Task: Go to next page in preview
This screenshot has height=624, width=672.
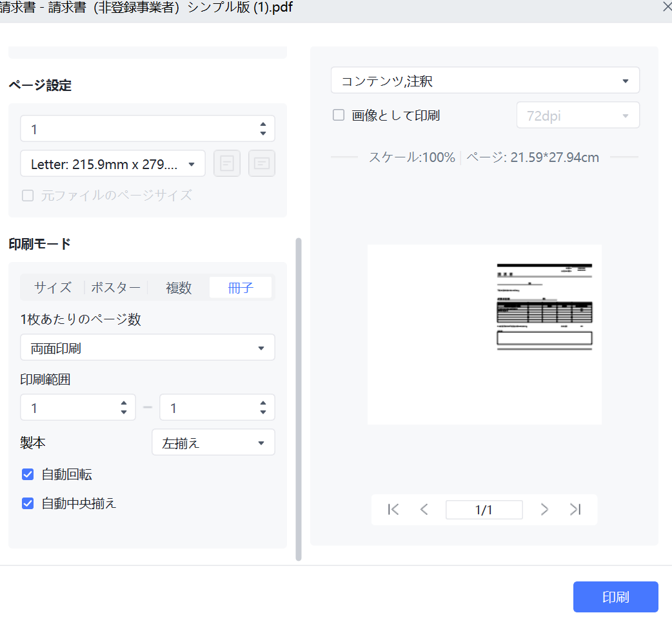Action: point(544,509)
